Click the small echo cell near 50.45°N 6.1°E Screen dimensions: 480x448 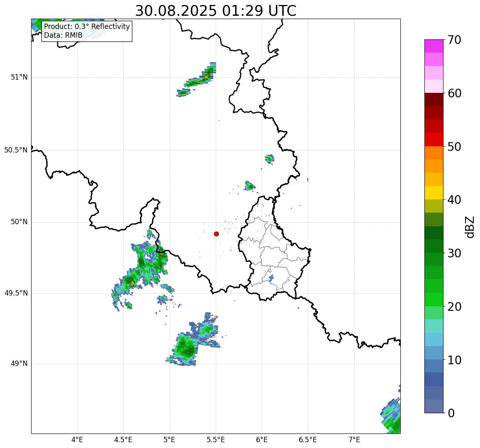(x=269, y=159)
